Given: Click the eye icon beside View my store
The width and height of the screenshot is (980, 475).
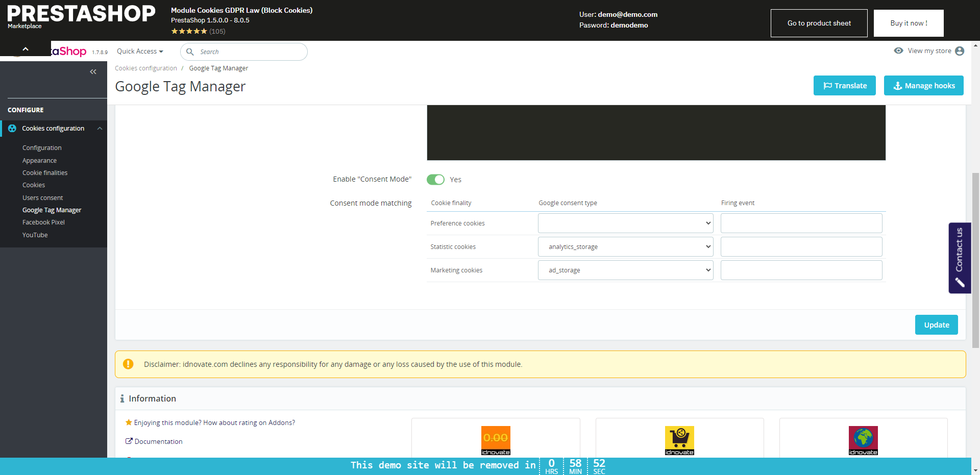Looking at the screenshot, I should point(898,51).
